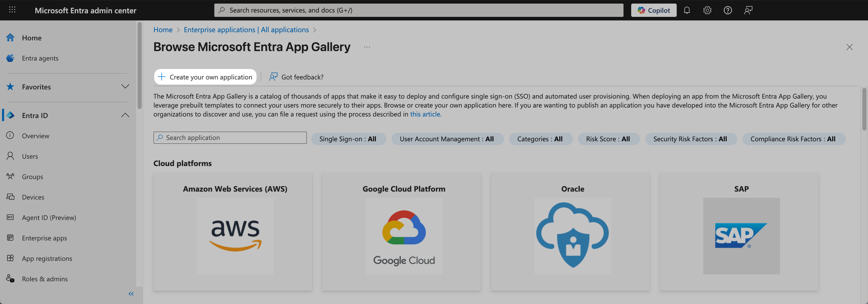This screenshot has width=868, height=304.
Task: Focus the global search resources field
Action: (x=418, y=10)
